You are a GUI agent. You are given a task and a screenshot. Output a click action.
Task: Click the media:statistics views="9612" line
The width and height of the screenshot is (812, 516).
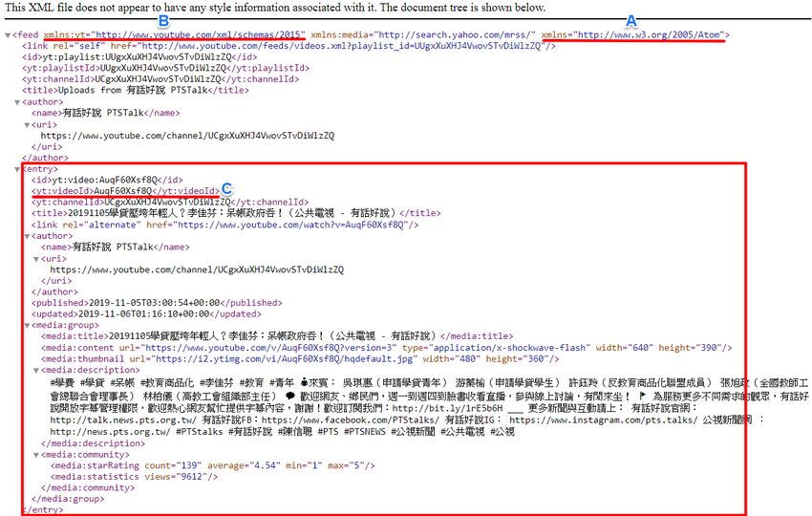point(134,477)
